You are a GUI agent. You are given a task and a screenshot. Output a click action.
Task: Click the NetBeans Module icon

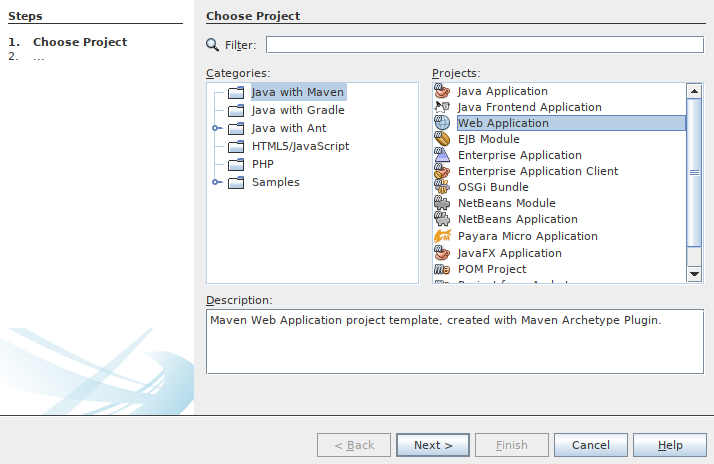click(443, 203)
